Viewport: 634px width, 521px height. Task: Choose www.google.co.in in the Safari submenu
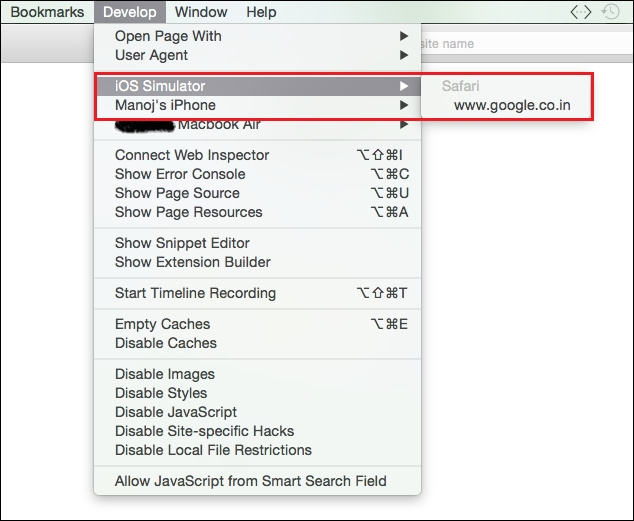point(507,105)
